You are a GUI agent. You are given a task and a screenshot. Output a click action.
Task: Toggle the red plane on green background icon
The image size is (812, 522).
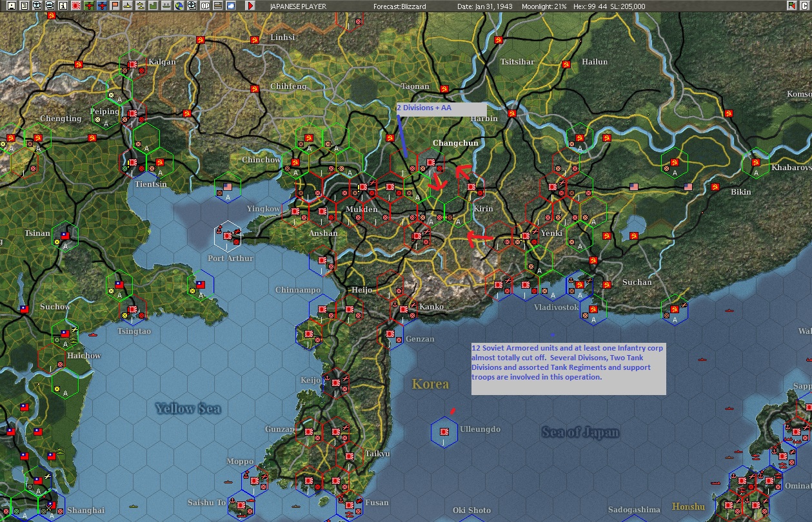coord(89,6)
